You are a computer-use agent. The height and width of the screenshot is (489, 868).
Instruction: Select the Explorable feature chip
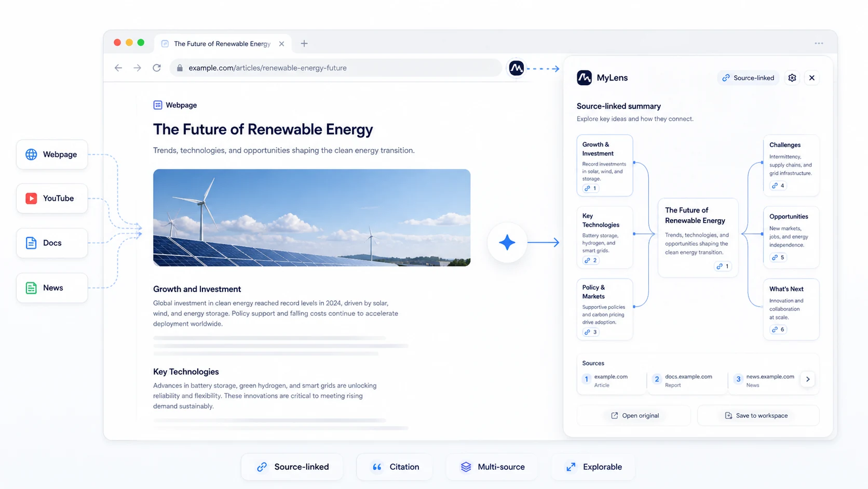593,467
